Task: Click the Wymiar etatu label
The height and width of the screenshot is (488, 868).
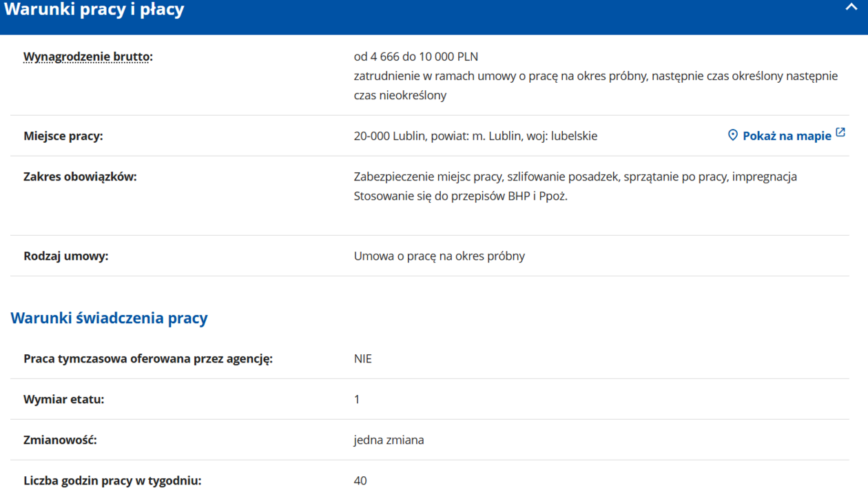Action: tap(64, 399)
